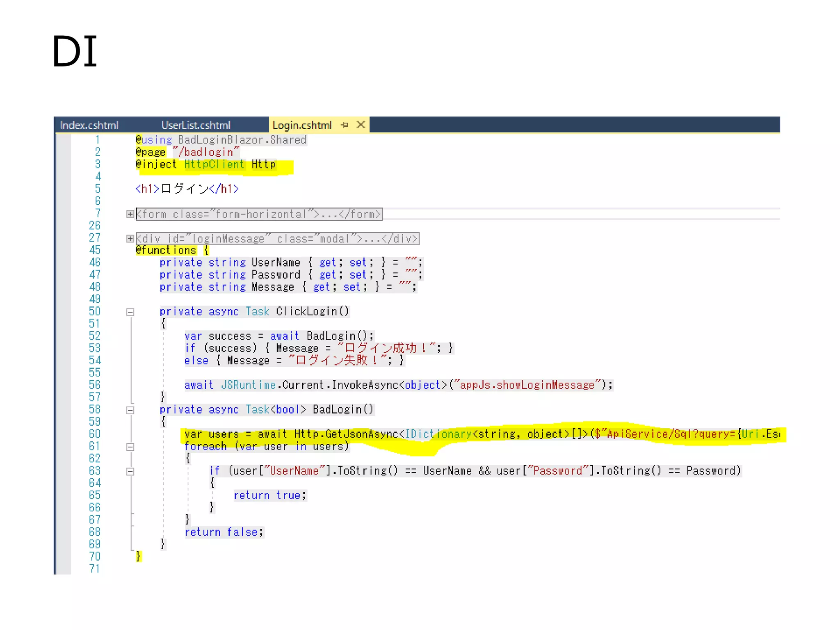Viewport: 840px width, 630px height.
Task: Click line number 60 in the margin
Action: [94, 434]
